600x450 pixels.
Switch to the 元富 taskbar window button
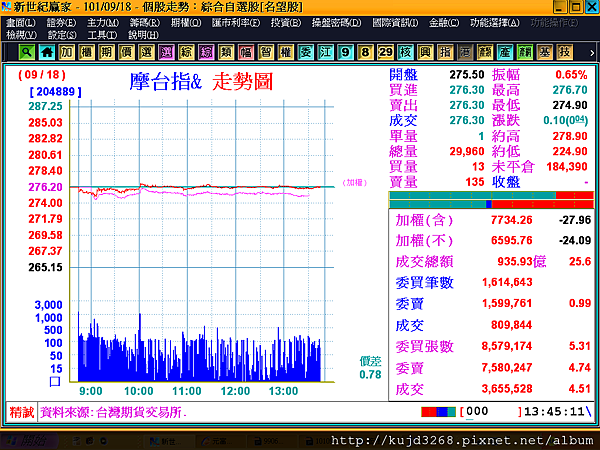point(219,441)
